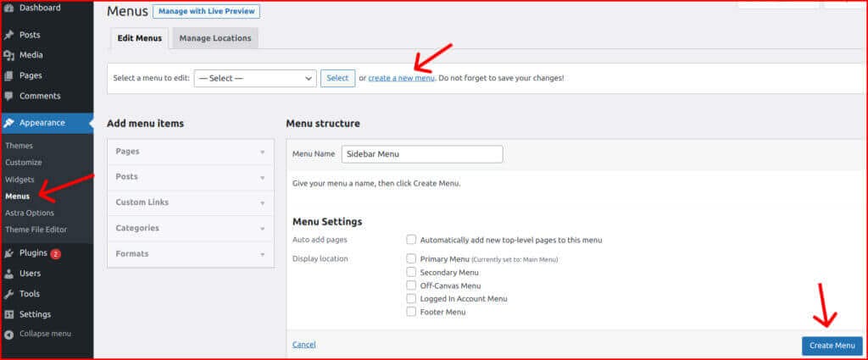
Task: Click the Plugins plug icon
Action: [x=8, y=252]
